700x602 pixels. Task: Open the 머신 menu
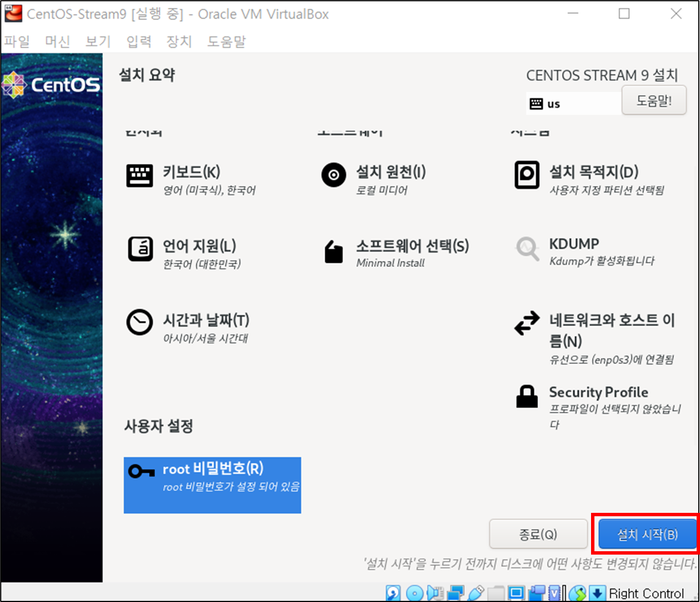point(58,41)
